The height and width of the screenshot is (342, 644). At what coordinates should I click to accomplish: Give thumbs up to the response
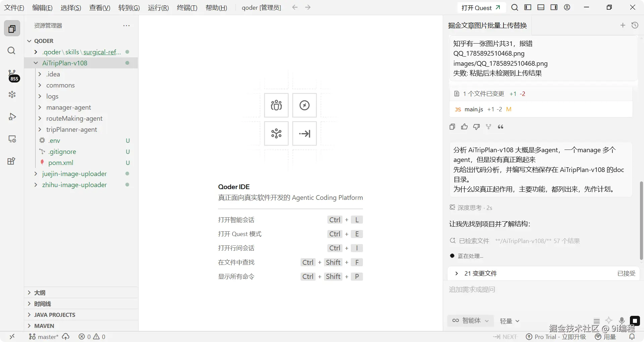point(464,127)
